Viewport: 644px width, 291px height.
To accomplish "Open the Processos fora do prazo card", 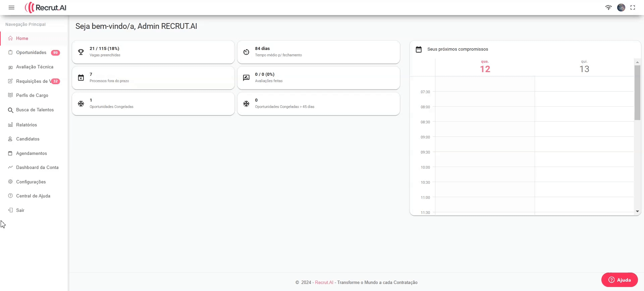I will (x=153, y=78).
